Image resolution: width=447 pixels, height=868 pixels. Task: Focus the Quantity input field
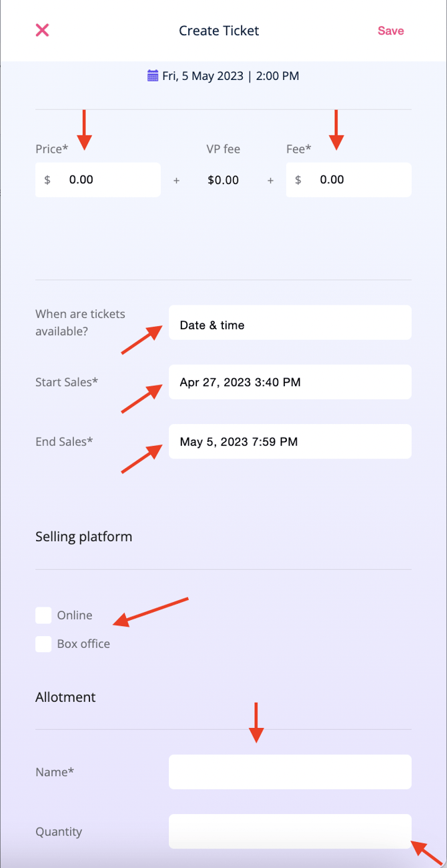click(290, 831)
